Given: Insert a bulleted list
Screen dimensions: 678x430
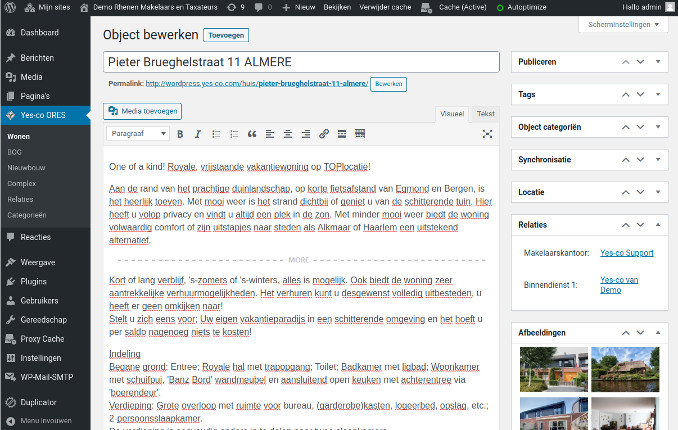Looking at the screenshot, I should 216,134.
